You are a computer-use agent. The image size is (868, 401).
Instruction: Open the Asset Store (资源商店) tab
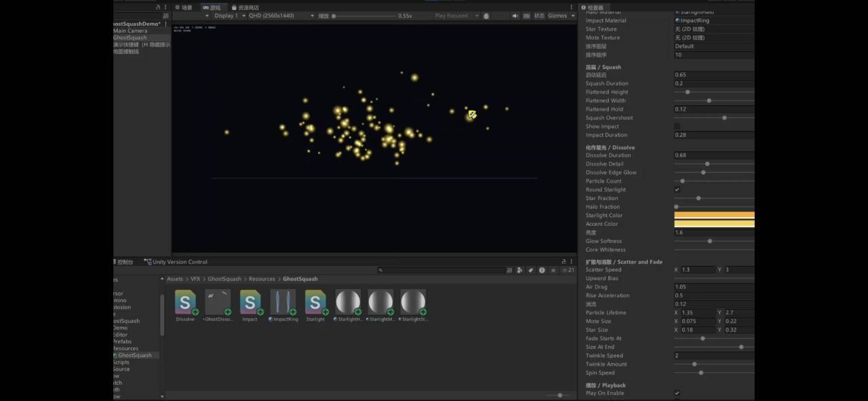[245, 7]
